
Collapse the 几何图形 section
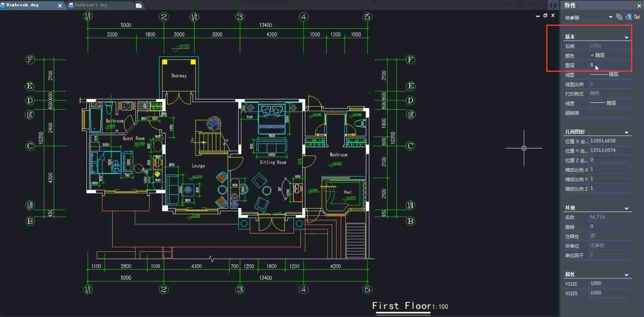tap(626, 133)
